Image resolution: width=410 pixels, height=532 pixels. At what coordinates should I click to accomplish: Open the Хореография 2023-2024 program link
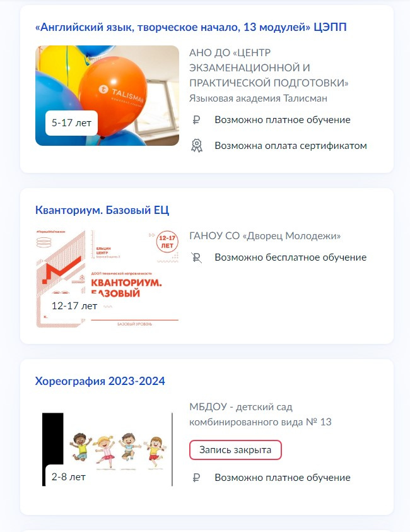coord(100,381)
